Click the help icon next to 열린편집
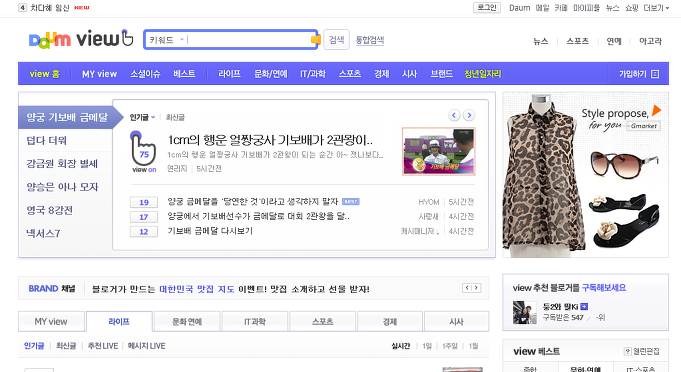Viewport: 681px width, 372px height. point(627,351)
